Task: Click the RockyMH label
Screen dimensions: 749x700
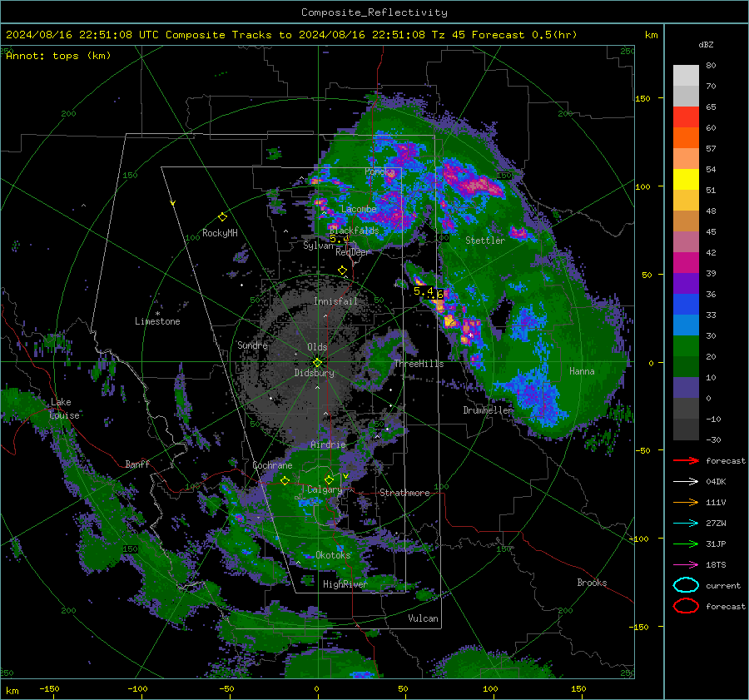Action: point(220,233)
